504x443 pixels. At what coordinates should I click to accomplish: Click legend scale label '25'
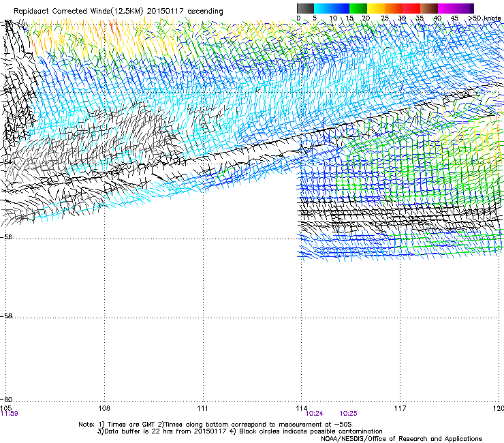pos(385,18)
